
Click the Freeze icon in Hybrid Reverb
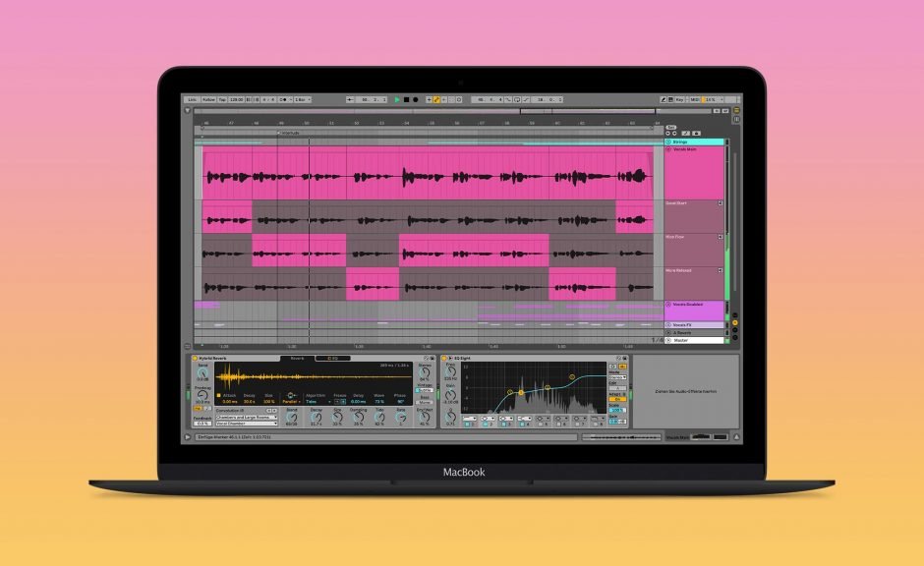pos(341,400)
